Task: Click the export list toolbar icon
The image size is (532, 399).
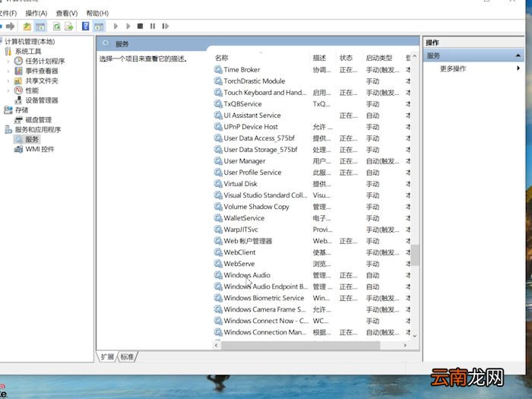Action: [69, 26]
